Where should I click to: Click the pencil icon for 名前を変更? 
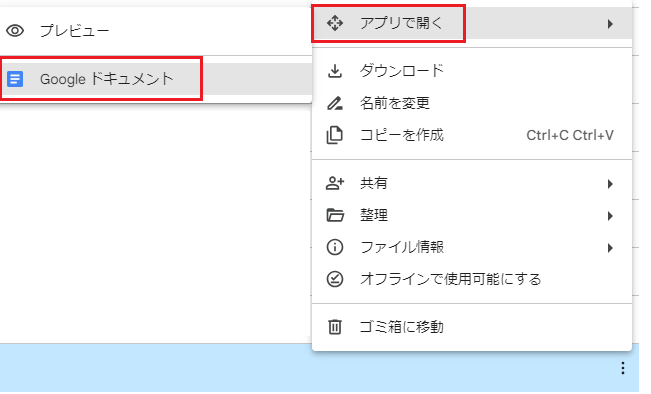tap(335, 103)
